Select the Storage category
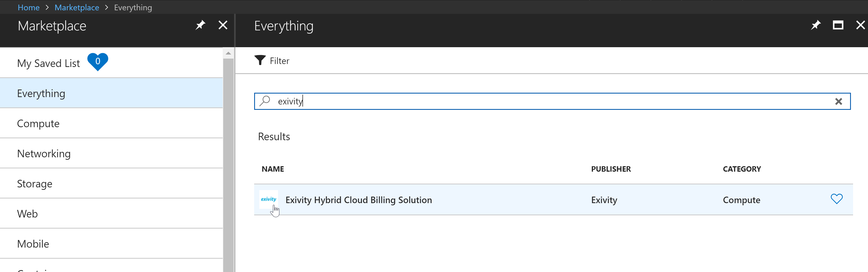Viewport: 868px width, 272px height. [111, 183]
